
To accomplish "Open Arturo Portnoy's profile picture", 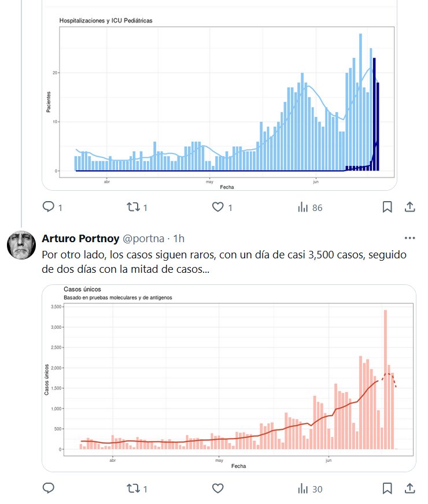I will point(21,245).
